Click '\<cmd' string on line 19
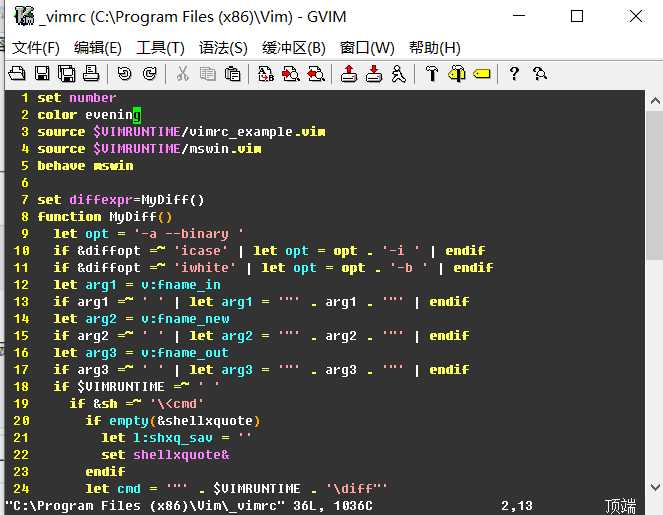This screenshot has height=515, width=663. click(177, 403)
